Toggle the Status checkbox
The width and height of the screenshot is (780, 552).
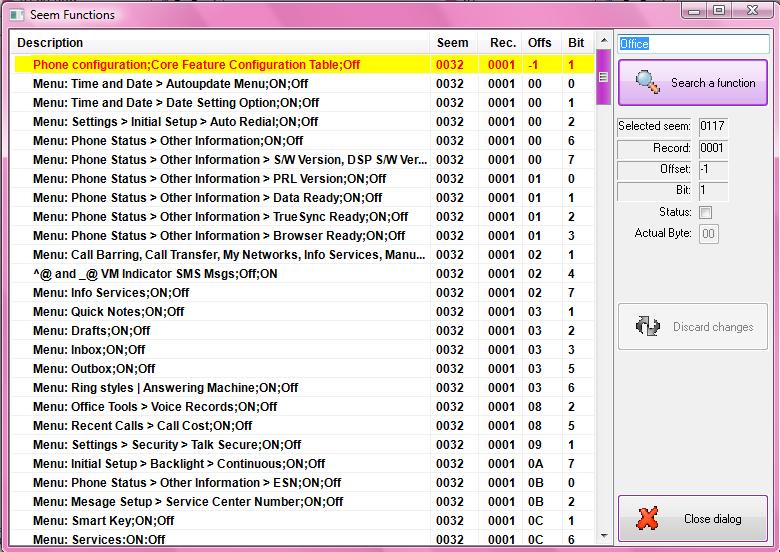705,213
